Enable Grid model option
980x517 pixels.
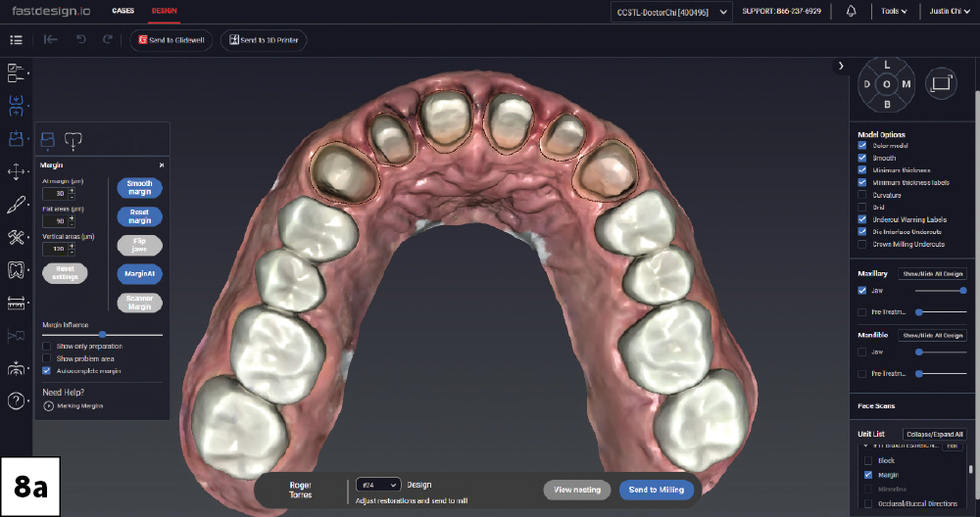point(861,207)
